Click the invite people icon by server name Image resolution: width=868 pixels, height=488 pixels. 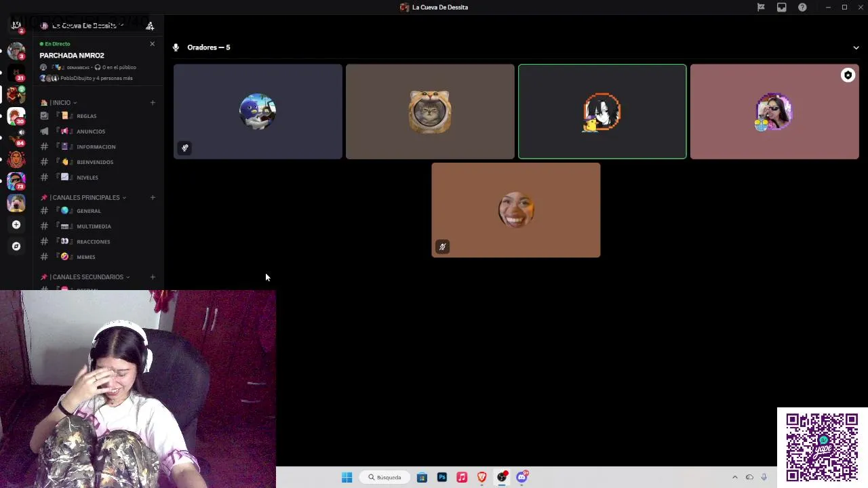[x=150, y=26]
